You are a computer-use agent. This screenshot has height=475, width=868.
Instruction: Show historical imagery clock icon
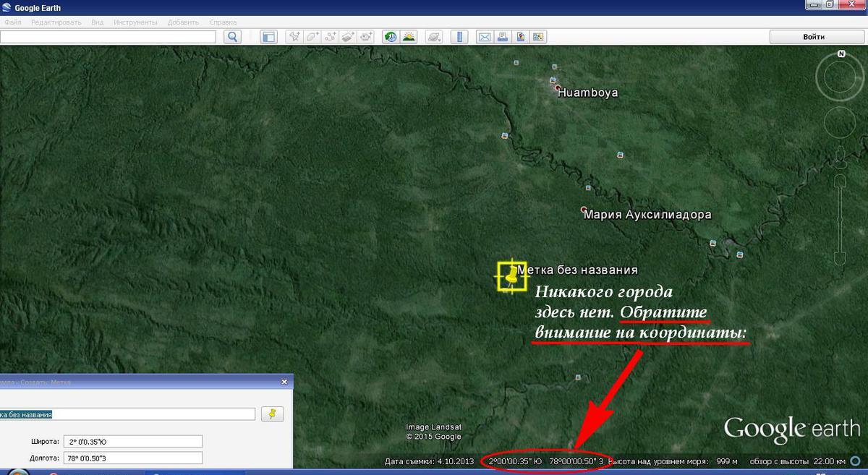(391, 37)
